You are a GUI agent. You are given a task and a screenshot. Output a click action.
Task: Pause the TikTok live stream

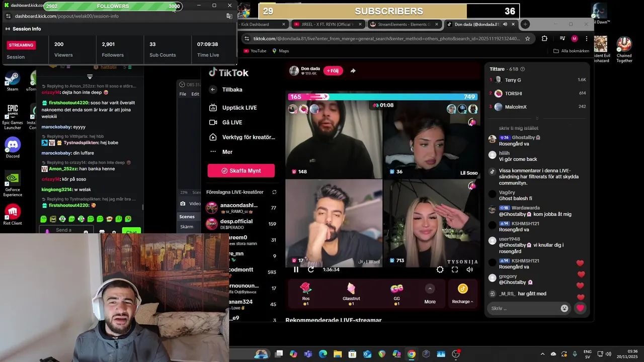coord(296,269)
